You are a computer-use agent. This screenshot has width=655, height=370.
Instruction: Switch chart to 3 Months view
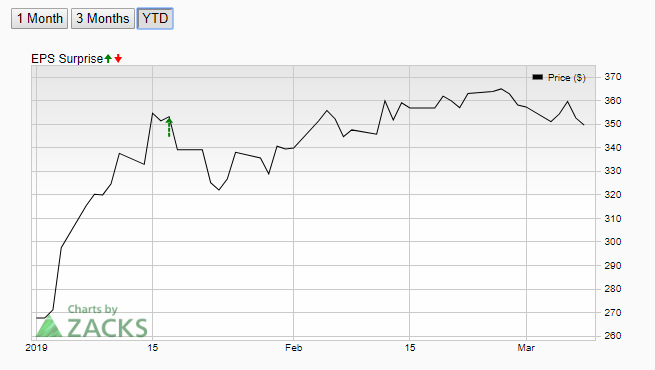click(103, 19)
